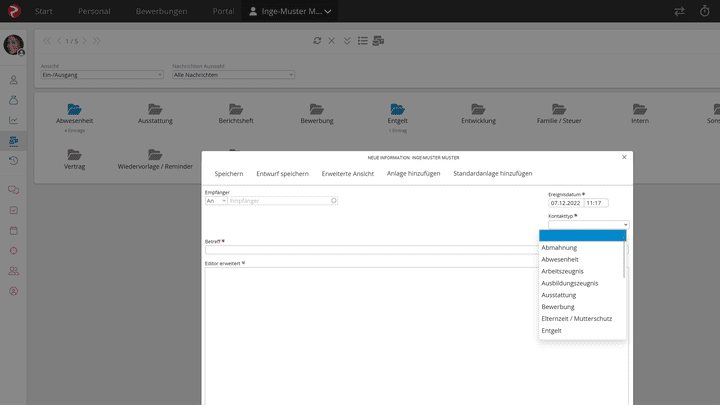Open the Nachrichten Auswahl dropdown
The width and height of the screenshot is (720, 405).
233,75
